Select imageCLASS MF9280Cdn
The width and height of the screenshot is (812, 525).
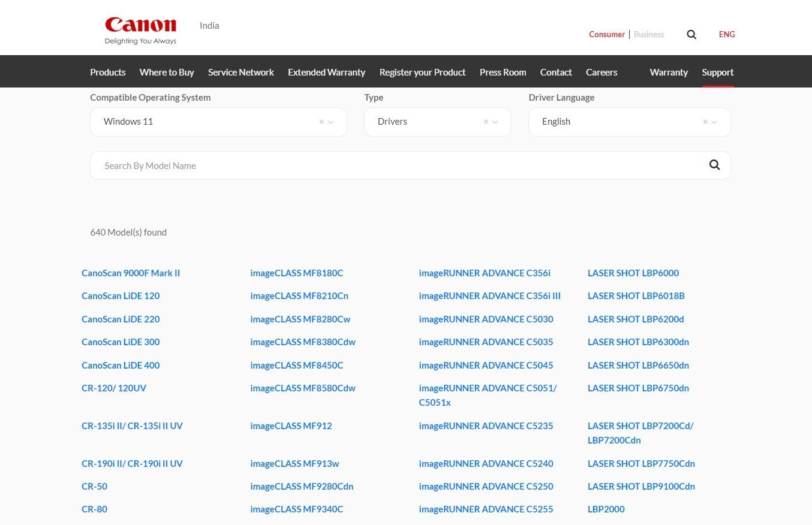[302, 486]
